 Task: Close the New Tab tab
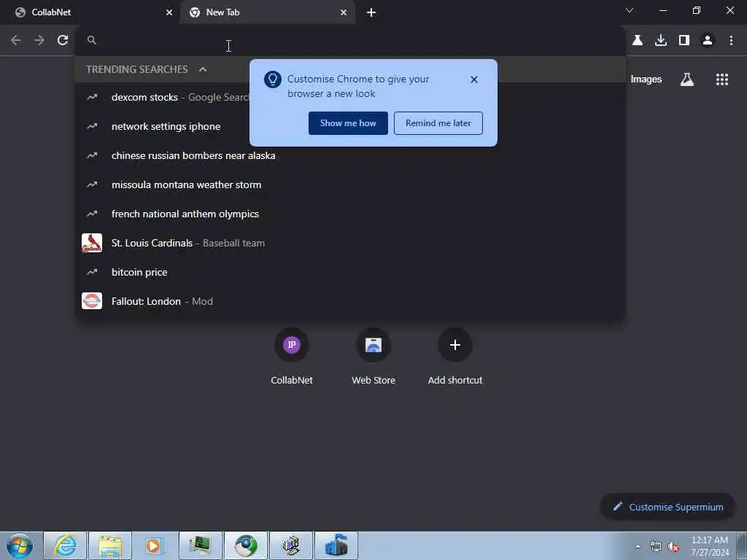point(344,12)
